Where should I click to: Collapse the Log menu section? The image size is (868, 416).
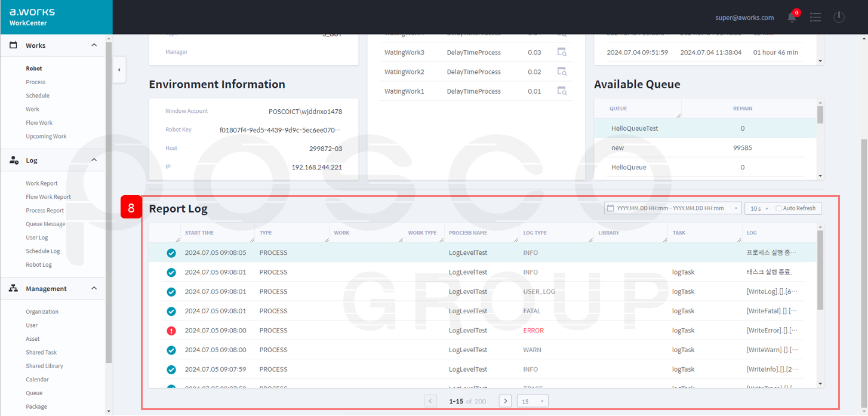tap(94, 160)
